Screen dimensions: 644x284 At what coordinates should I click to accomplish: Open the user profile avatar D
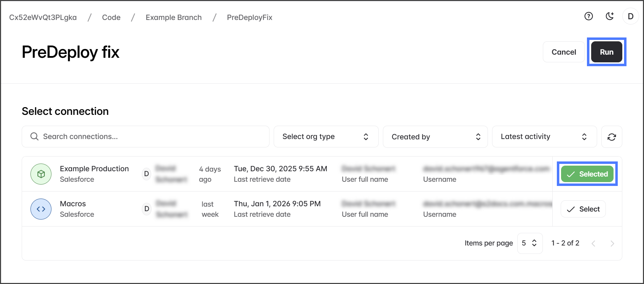coord(630,16)
